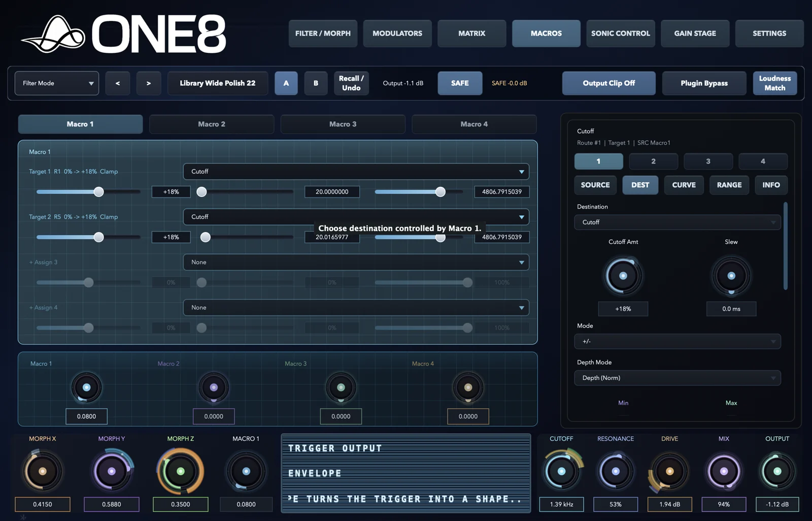
Task: Select the A comparison slot
Action: [x=286, y=83]
